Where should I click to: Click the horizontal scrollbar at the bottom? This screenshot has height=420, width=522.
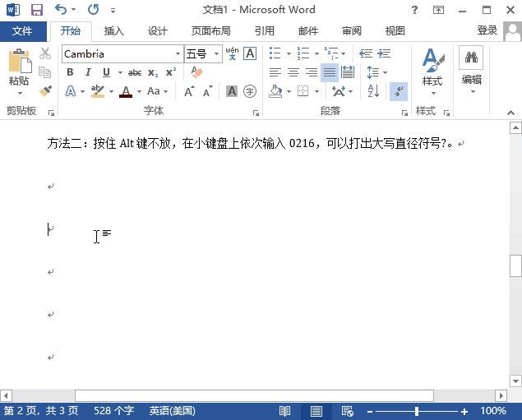247,395
